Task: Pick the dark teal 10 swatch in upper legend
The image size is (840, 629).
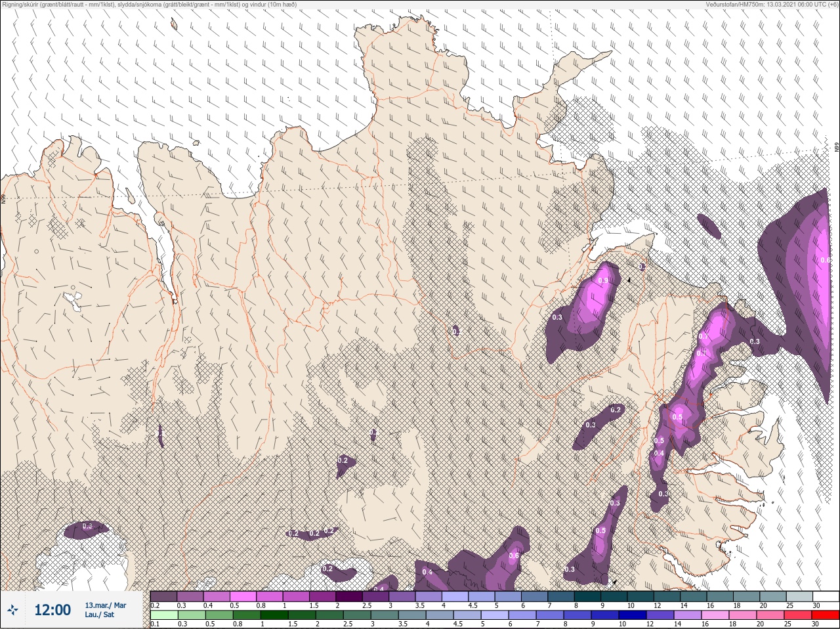Action: [x=640, y=596]
